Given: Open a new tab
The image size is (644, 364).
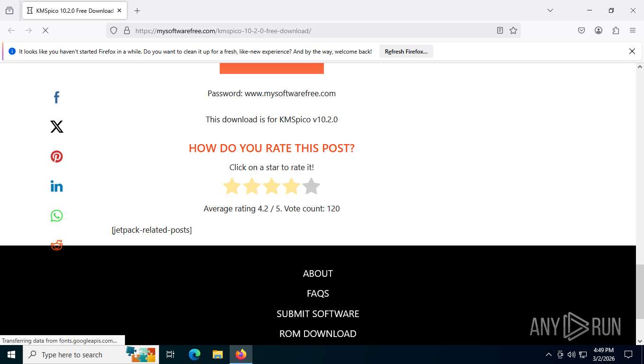Looking at the screenshot, I should click(137, 10).
